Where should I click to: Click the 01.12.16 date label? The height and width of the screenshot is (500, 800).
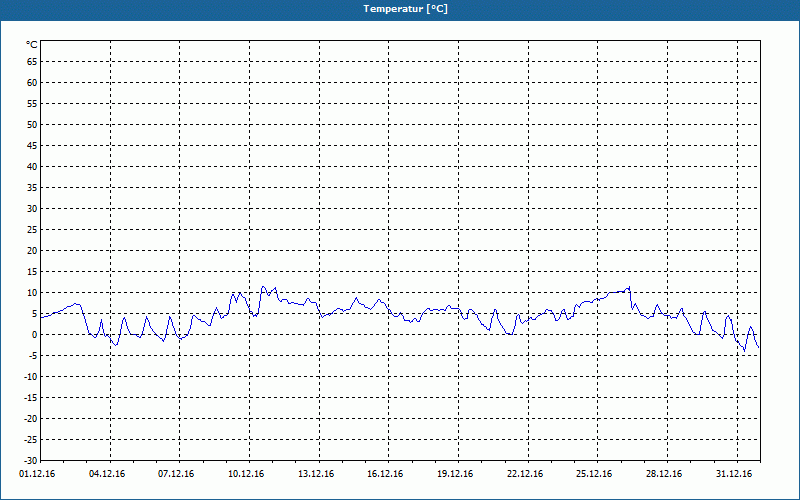tap(37, 474)
